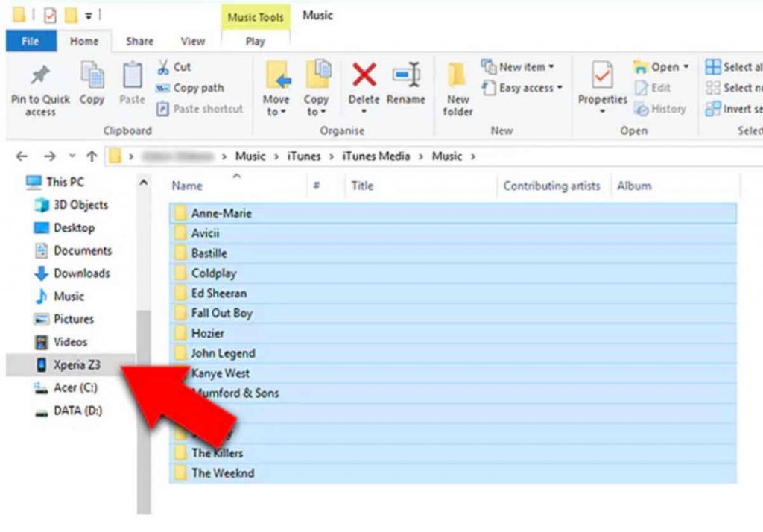Click the navigation pane scroll up arrow
The image size is (763, 532).
pyautogui.click(x=144, y=183)
